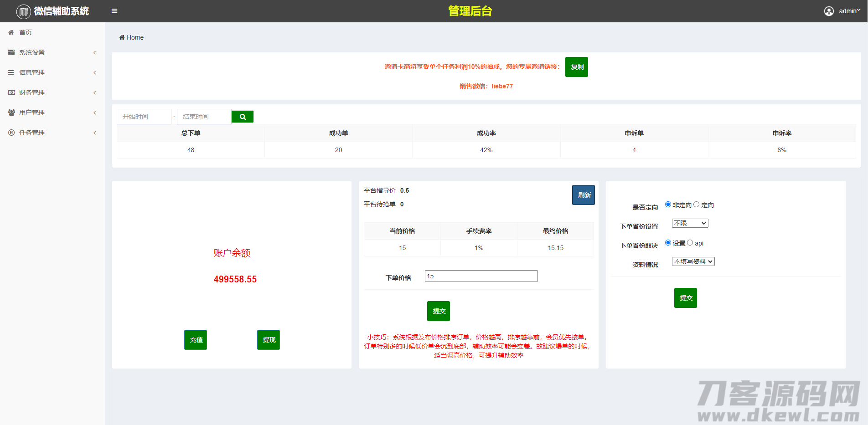Select the 定向 radio button
The height and width of the screenshot is (425, 868).
point(696,205)
